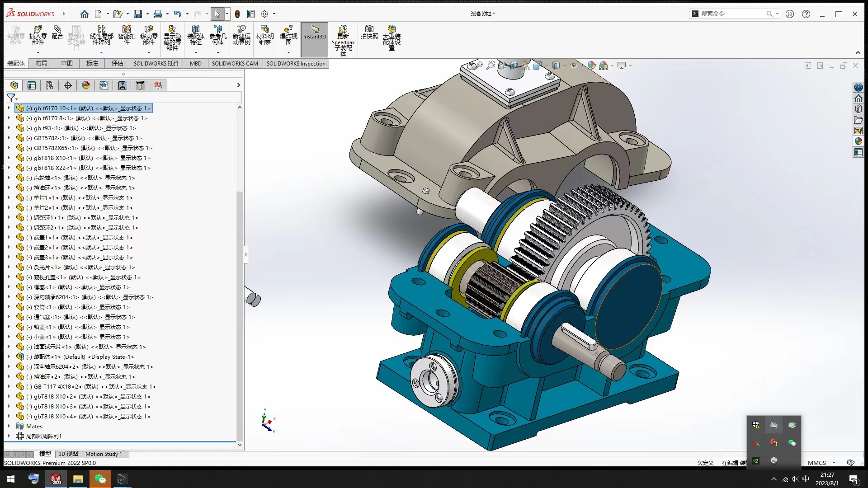Click Zoom to Area magnifier in view toolbar
This screenshot has width=868, height=488.
click(x=490, y=66)
